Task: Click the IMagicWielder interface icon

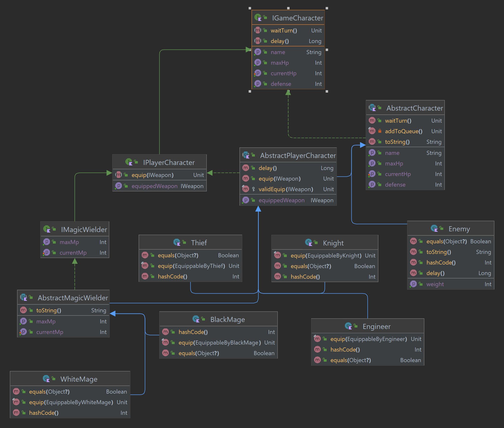Action: point(47,229)
